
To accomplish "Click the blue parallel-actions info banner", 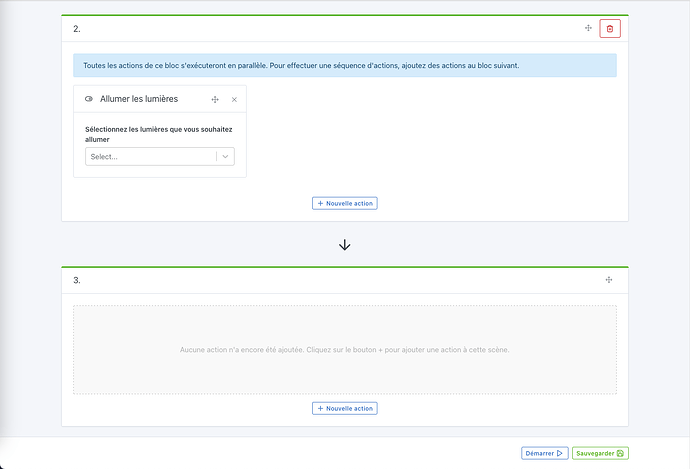I will 345,66.
